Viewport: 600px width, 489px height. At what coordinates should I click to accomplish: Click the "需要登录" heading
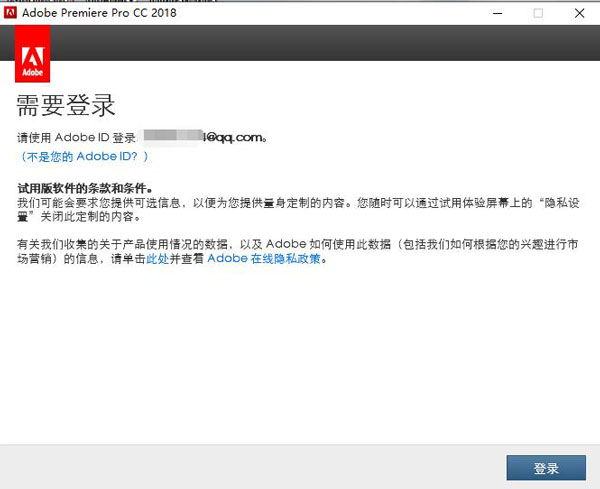(66, 105)
